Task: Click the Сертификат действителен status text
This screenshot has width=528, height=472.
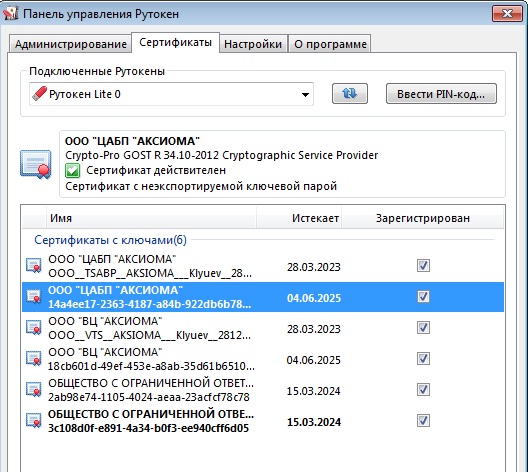Action: coord(156,170)
